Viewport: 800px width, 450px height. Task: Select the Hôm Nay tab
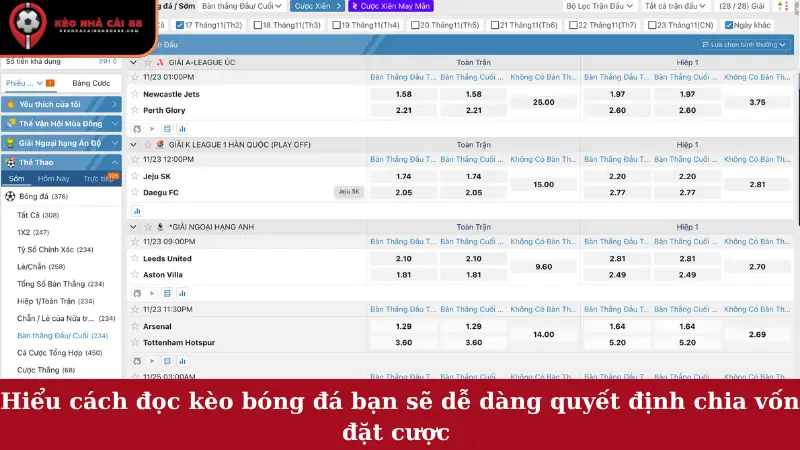click(x=54, y=179)
